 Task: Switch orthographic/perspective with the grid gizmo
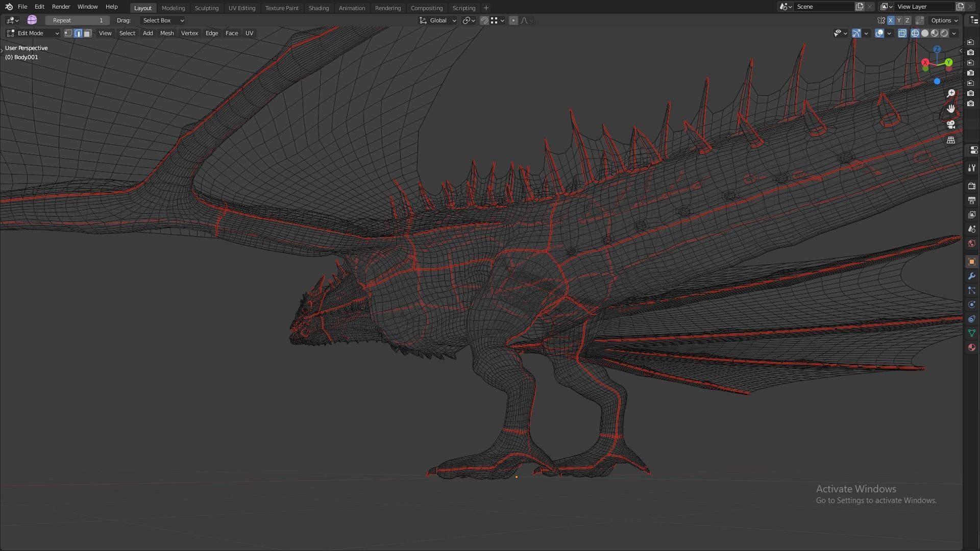coord(951,140)
